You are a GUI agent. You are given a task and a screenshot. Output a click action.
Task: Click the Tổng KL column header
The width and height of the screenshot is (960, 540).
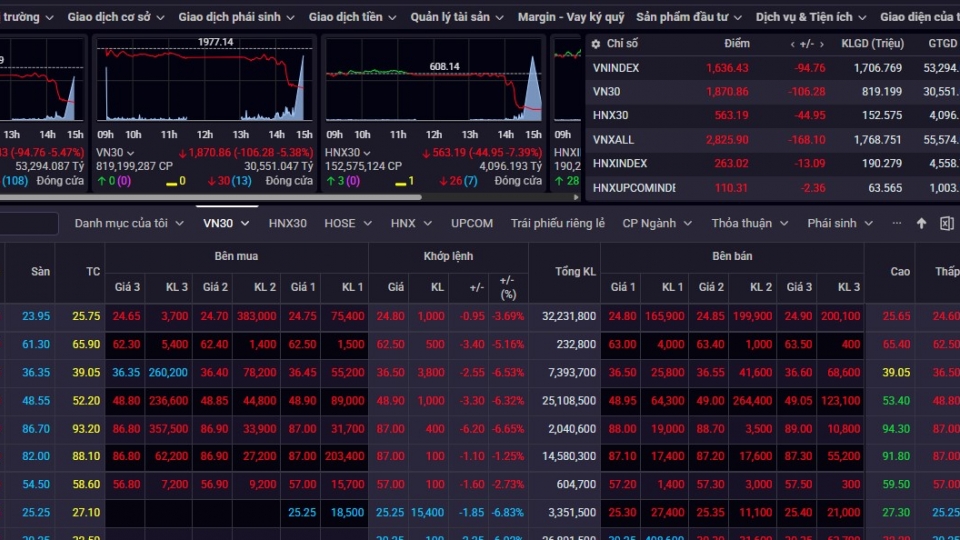click(575, 272)
